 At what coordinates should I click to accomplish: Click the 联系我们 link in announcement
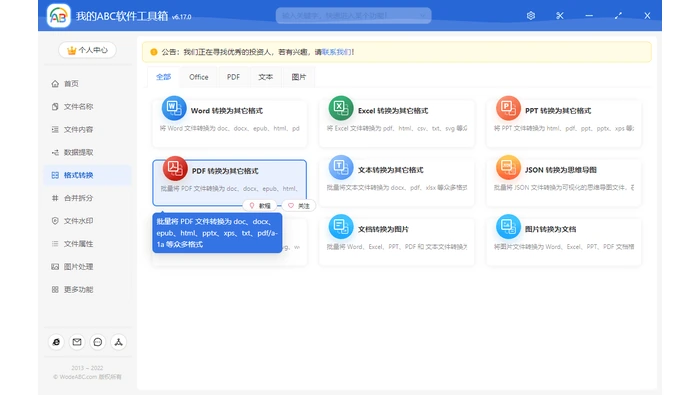click(337, 52)
